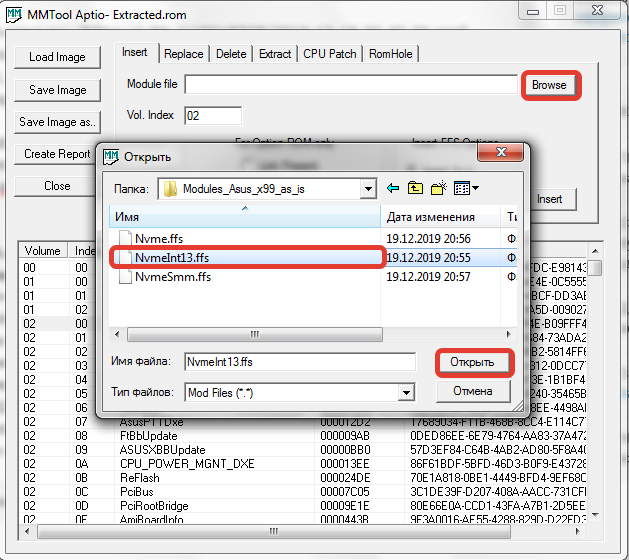Select the FtBbUpdate module row
The height and width of the screenshot is (560, 629).
coord(302,436)
